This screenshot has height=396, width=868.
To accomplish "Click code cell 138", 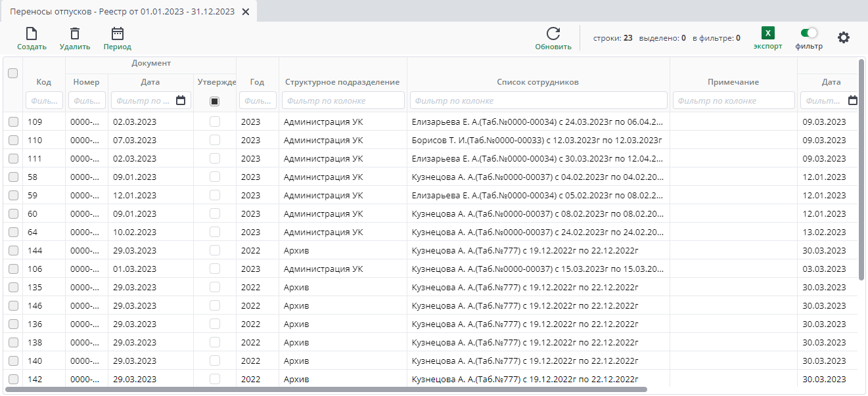I will (x=44, y=342).
